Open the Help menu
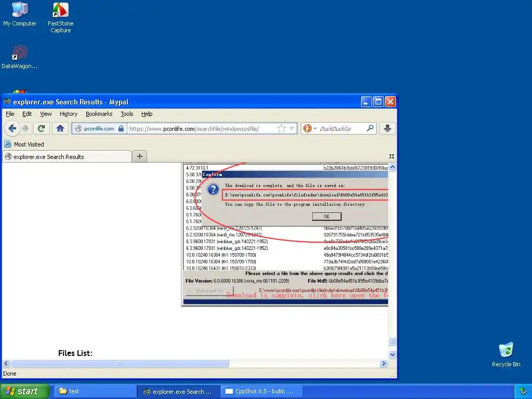 [x=147, y=114]
